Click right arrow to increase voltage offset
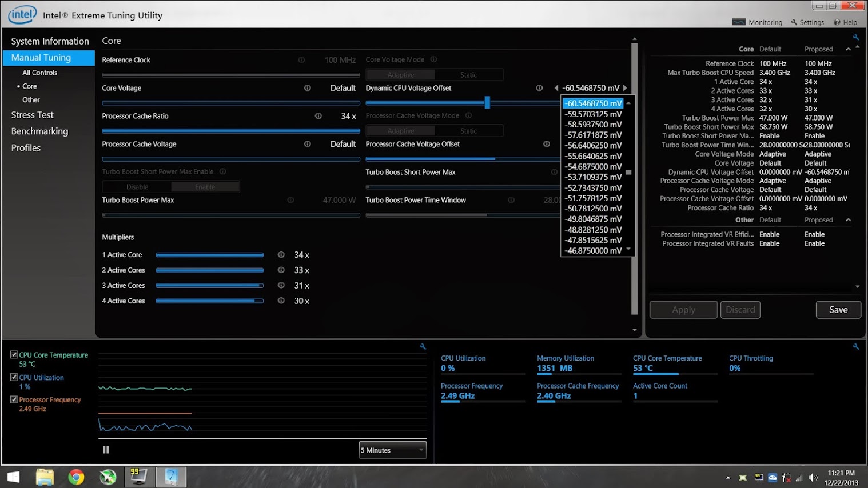Viewport: 868px width, 488px height. point(625,88)
